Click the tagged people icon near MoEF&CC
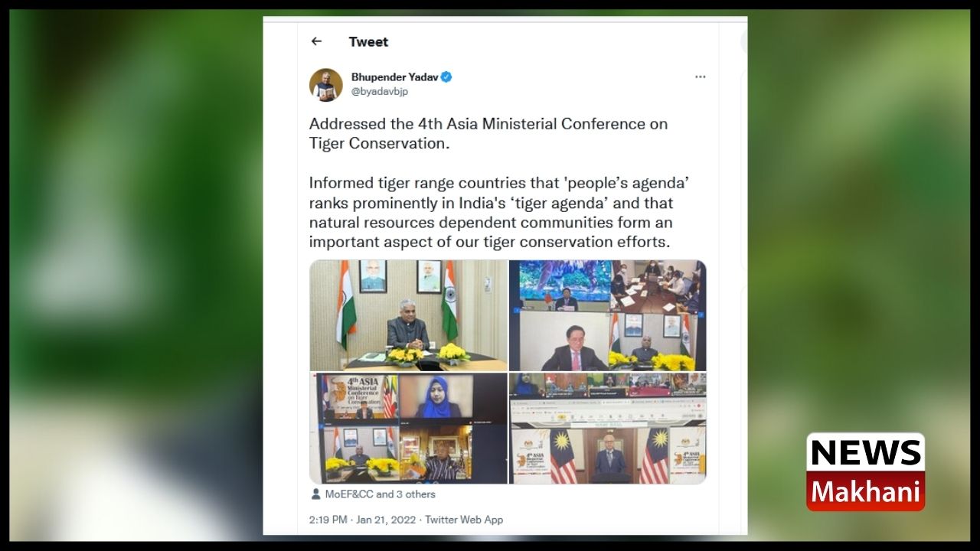Screen dimensions: 980x551 [x=315, y=494]
